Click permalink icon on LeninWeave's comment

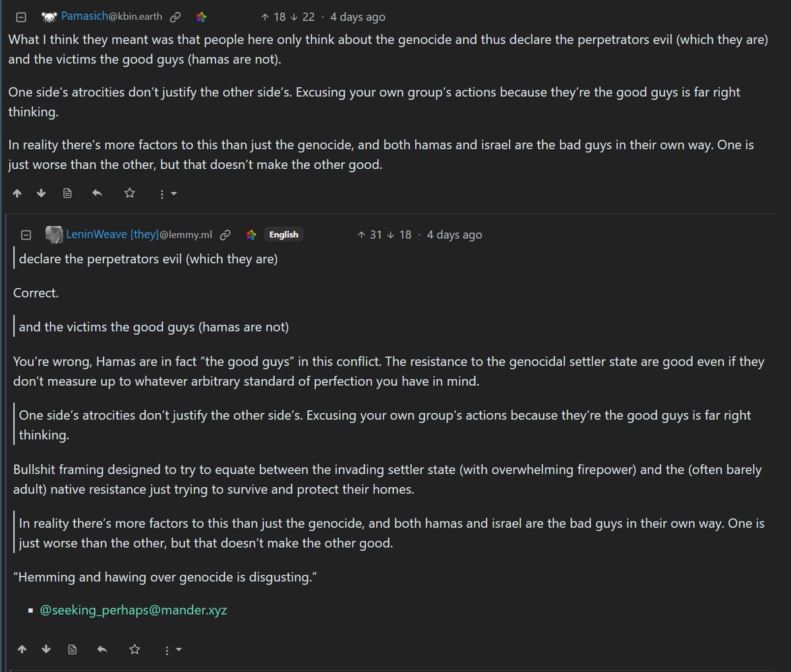point(225,235)
